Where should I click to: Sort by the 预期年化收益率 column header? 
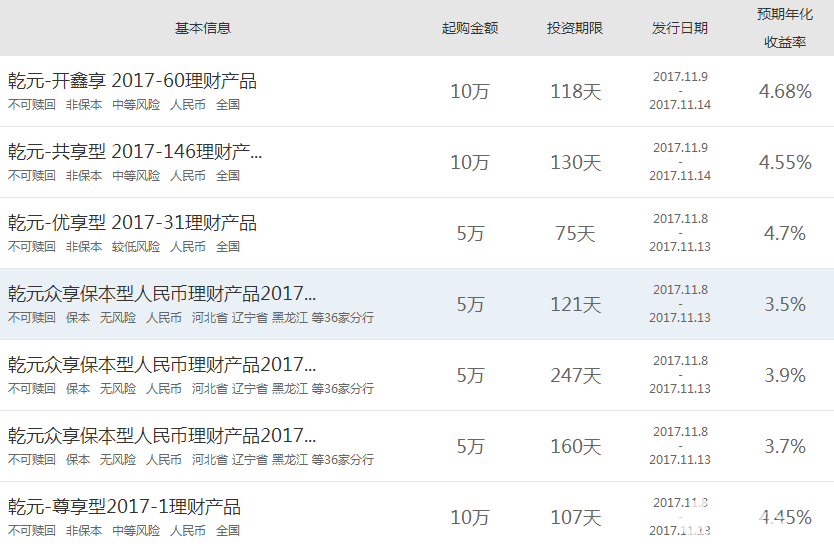click(x=785, y=28)
